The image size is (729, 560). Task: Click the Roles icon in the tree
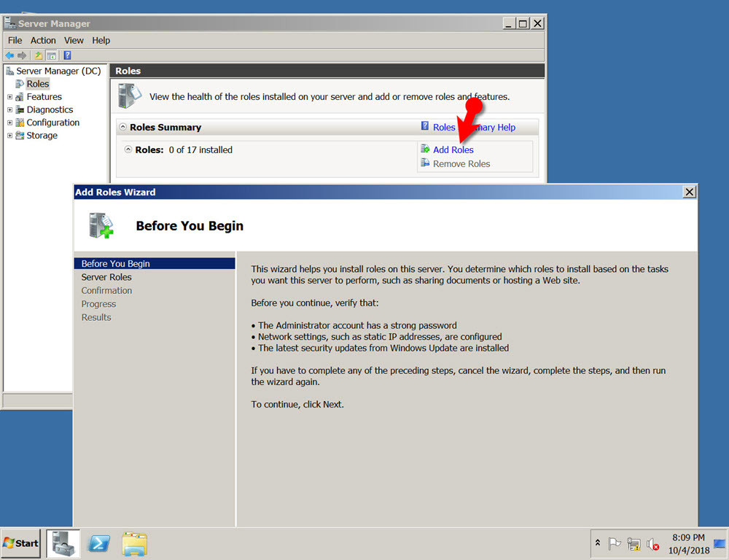pos(20,84)
